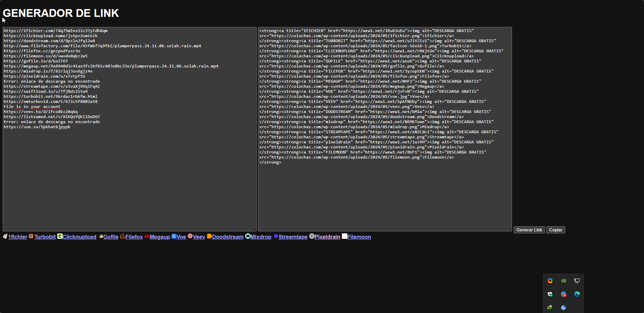This screenshot has width=644, height=313.
Task: Click the Generar Link button
Action: click(529, 230)
